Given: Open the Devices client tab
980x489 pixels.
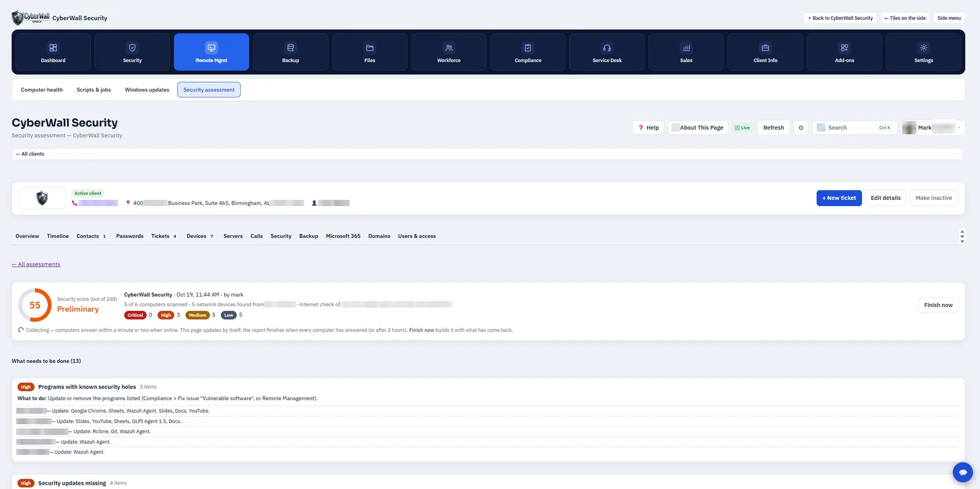Looking at the screenshot, I should (200, 236).
